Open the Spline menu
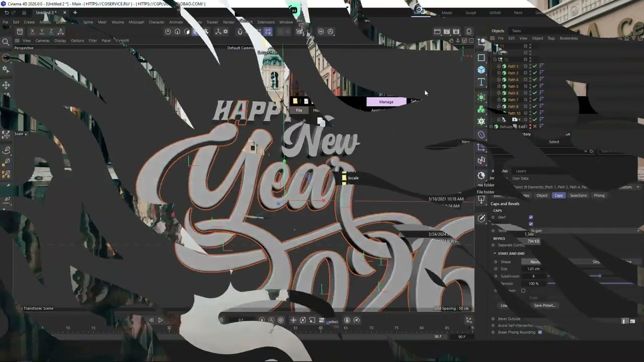 88,22
